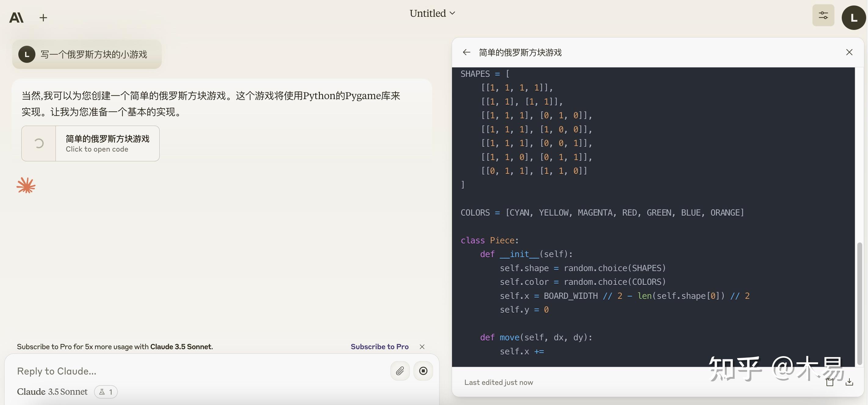Click the user message 写一个俄罗斯方块的小游戏
The width and height of the screenshot is (868, 405).
(94, 55)
